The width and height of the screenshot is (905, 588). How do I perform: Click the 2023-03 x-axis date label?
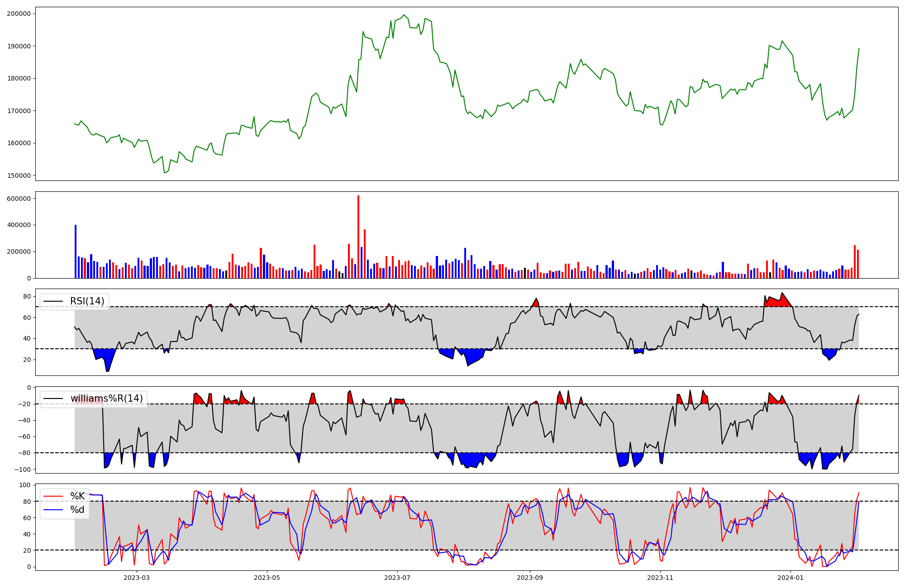coord(136,577)
